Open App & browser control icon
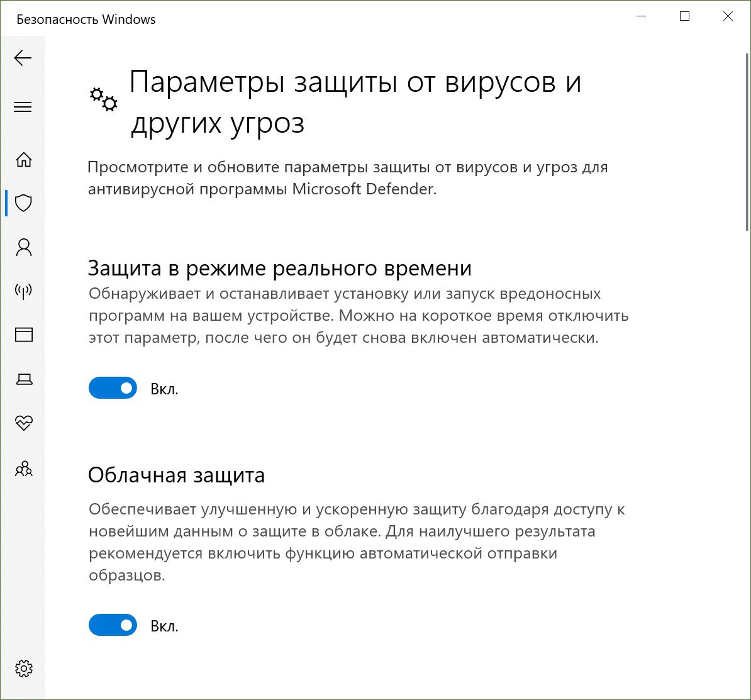The height and width of the screenshot is (700, 751). 23,334
